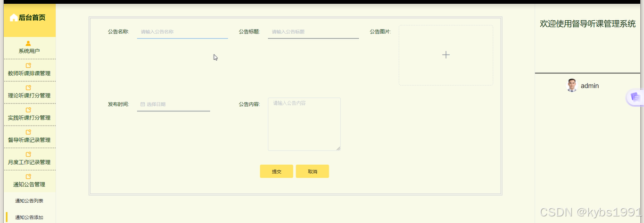Expand the 督导听课记录管理 menu
This screenshot has height=223, width=644.
pos(29,136)
